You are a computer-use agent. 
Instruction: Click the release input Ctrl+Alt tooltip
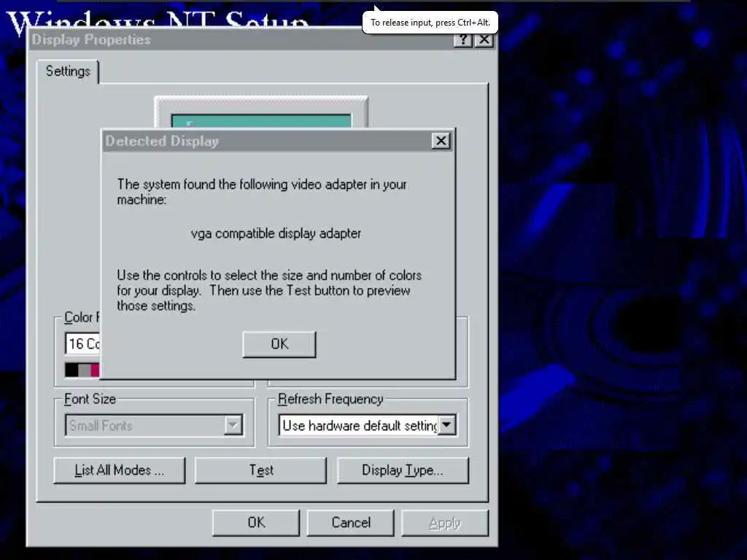(x=430, y=23)
